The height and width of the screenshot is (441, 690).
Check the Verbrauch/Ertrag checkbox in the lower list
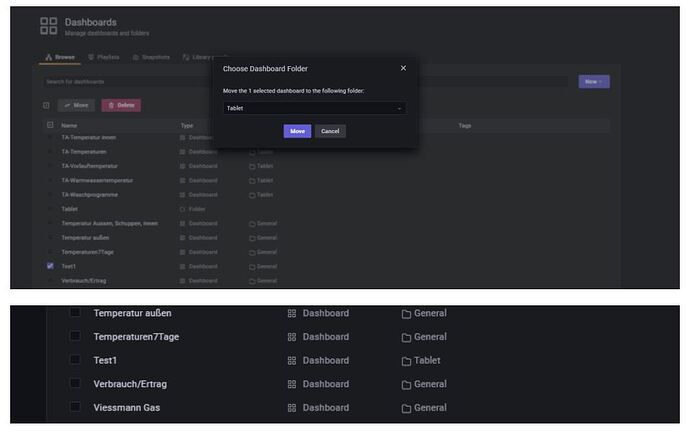[x=75, y=384]
